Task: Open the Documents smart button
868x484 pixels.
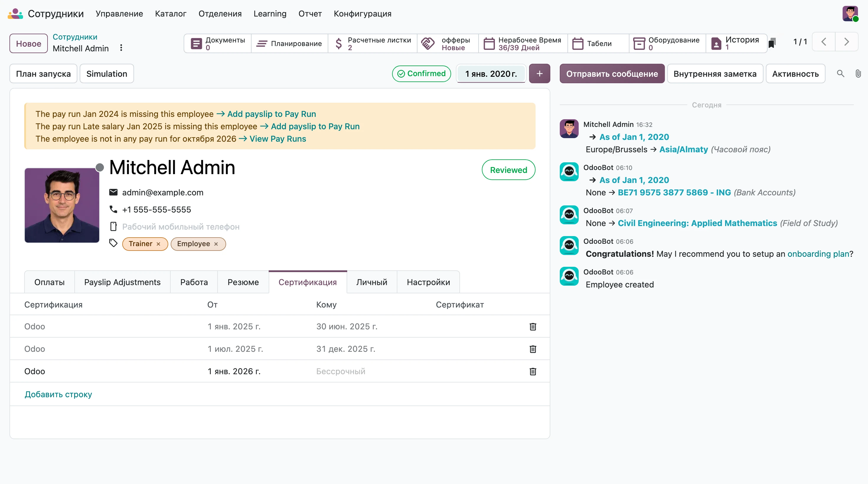Action: tap(218, 43)
